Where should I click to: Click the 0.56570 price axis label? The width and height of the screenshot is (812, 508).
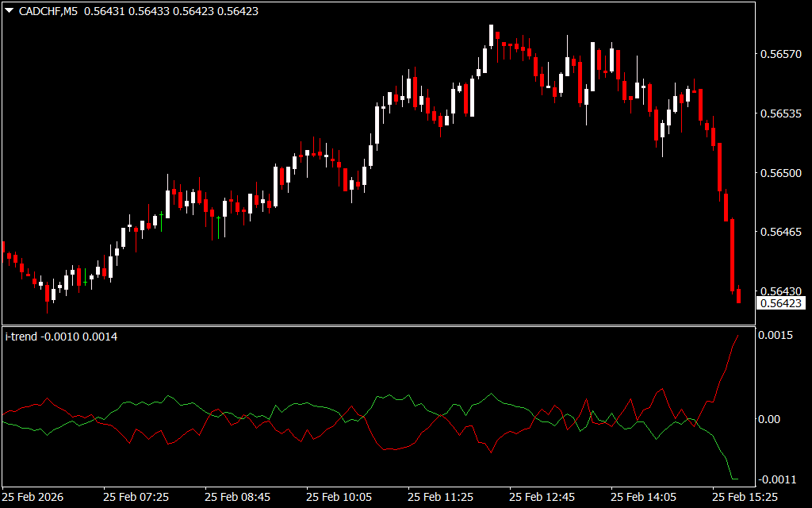780,55
